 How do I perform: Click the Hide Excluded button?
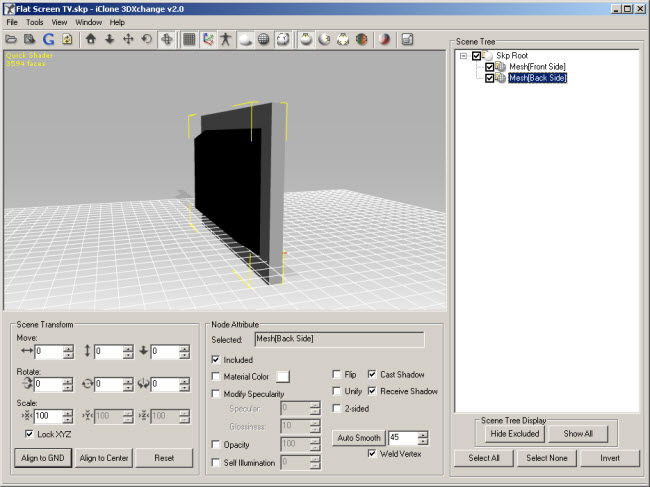coord(515,434)
